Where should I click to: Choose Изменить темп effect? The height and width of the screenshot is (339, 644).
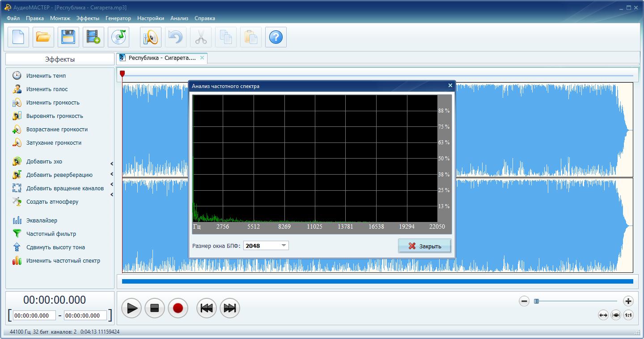click(x=46, y=75)
